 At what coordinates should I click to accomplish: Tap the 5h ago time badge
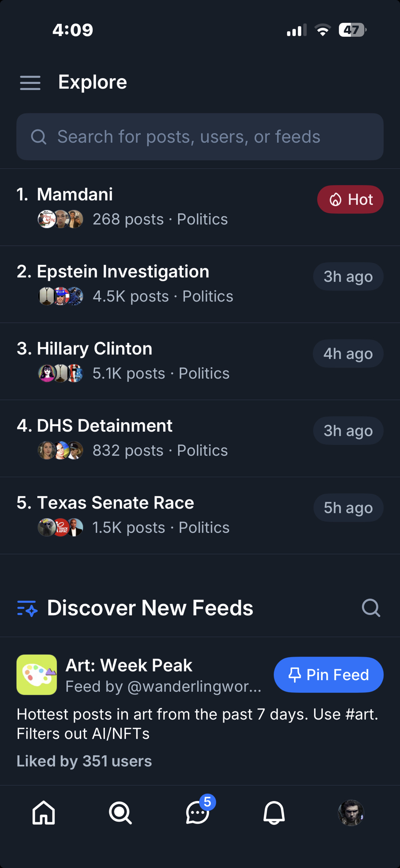point(348,508)
